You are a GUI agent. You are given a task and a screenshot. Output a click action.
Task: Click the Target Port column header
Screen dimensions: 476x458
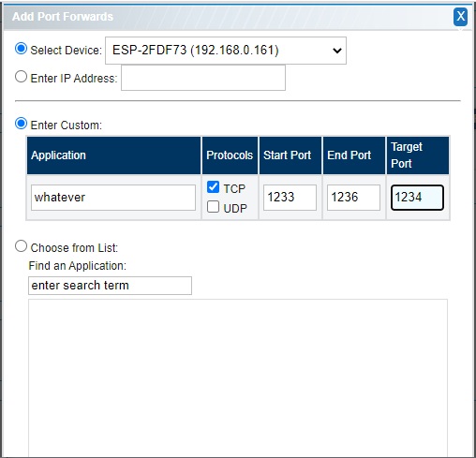[418, 155]
